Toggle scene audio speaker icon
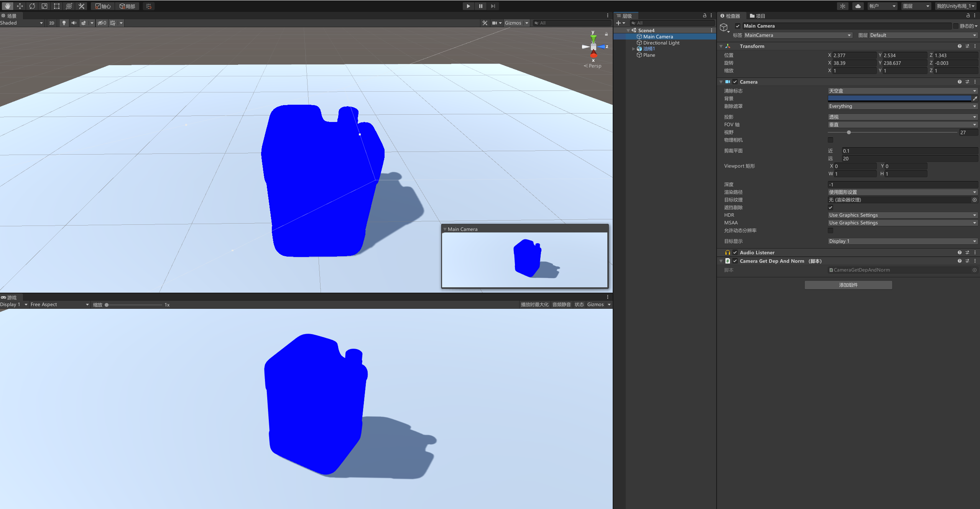980x509 pixels. click(74, 23)
